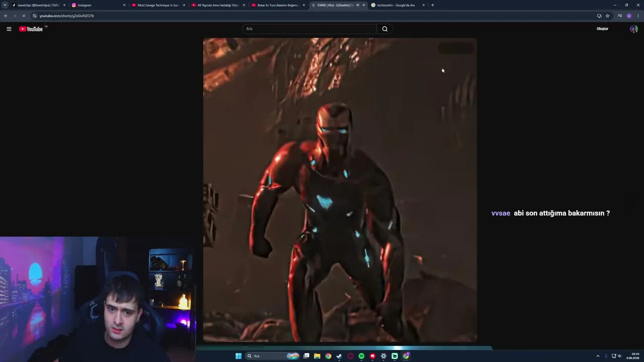
Task: Switch to the tewelclips TikTok tab
Action: tap(39, 5)
